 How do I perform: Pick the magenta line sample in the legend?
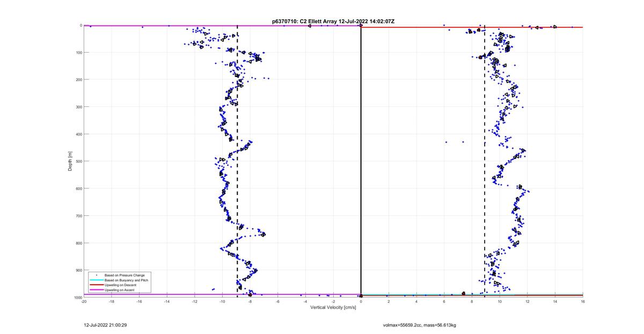[x=97, y=290]
